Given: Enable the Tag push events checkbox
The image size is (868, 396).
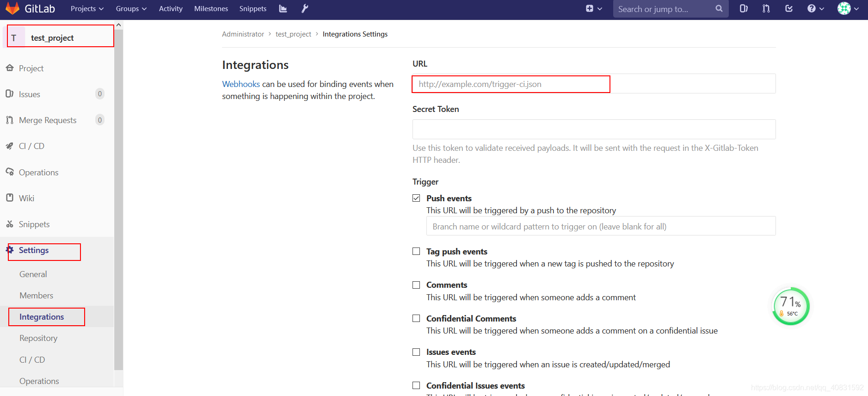Looking at the screenshot, I should pos(416,251).
